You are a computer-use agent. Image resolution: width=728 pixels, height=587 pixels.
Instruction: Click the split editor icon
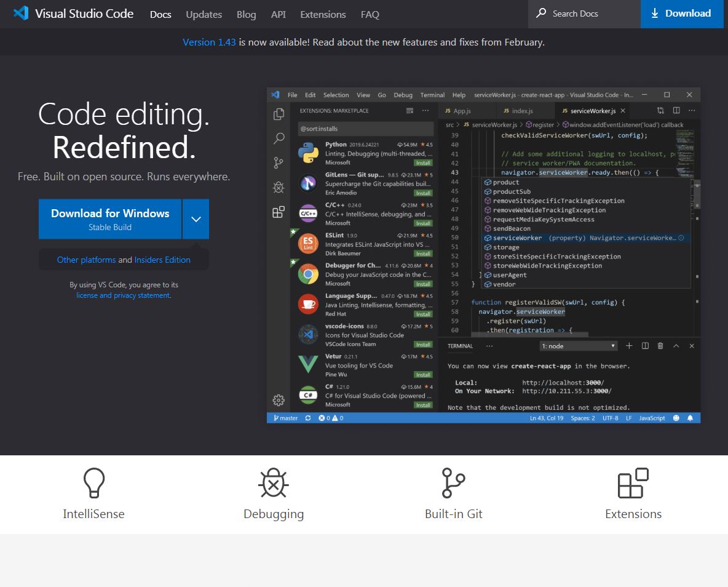tap(676, 111)
